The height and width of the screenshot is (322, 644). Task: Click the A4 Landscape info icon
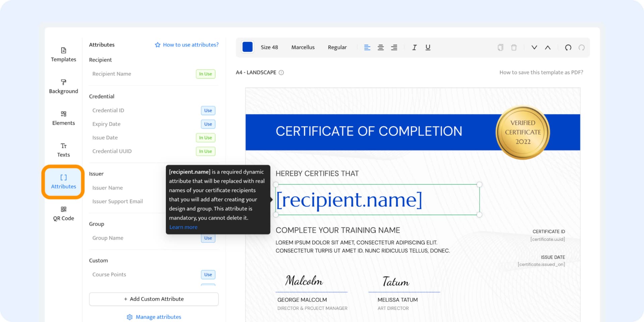click(x=281, y=72)
